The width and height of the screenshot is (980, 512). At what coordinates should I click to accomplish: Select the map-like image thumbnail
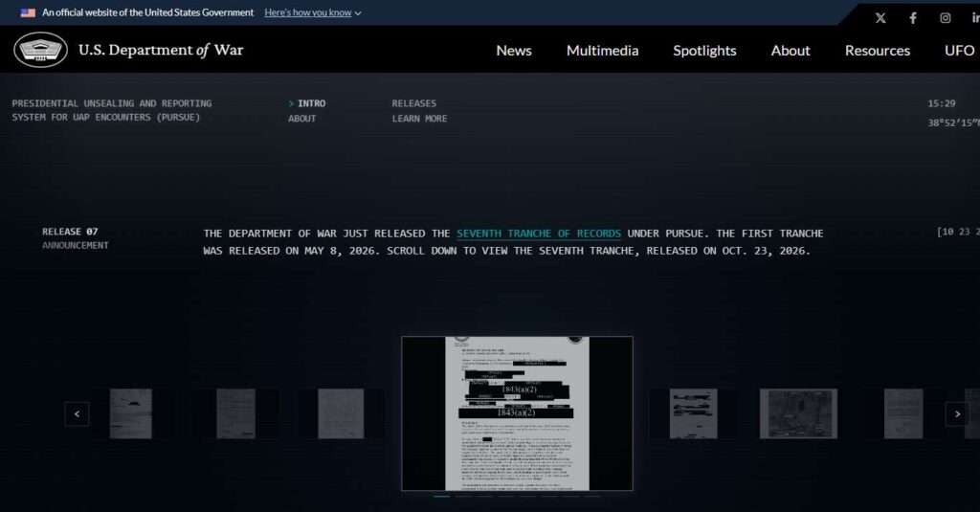[798, 413]
